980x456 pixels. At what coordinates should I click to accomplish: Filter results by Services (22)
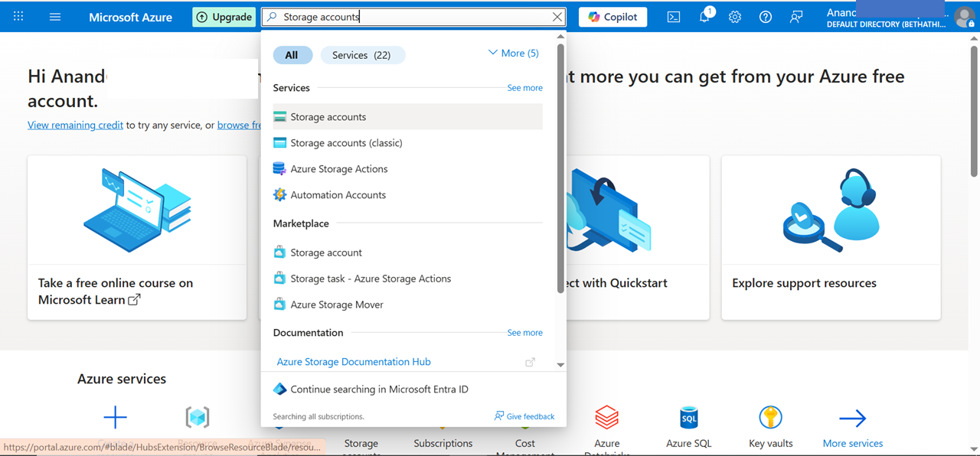click(363, 55)
